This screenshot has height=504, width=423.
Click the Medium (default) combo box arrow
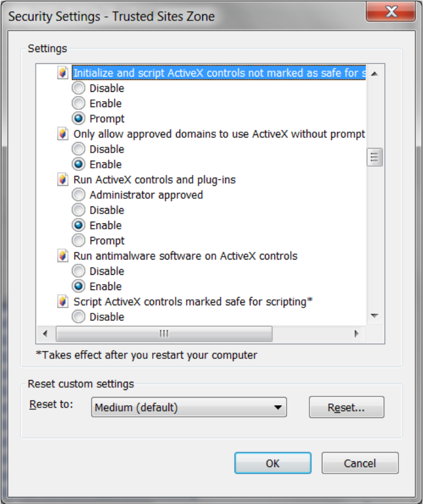click(x=280, y=407)
